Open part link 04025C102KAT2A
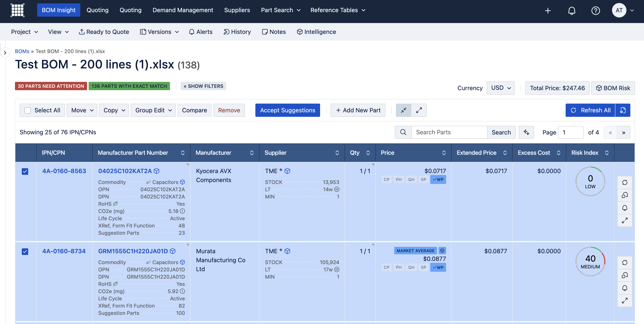The height and width of the screenshot is (324, 644). pyautogui.click(x=125, y=171)
